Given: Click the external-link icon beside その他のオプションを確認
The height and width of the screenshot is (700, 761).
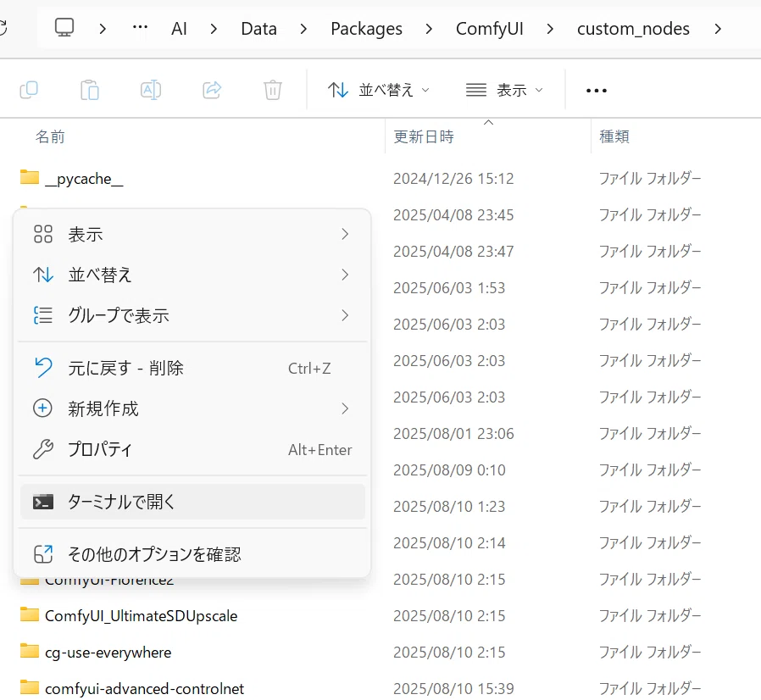Looking at the screenshot, I should click(x=43, y=554).
